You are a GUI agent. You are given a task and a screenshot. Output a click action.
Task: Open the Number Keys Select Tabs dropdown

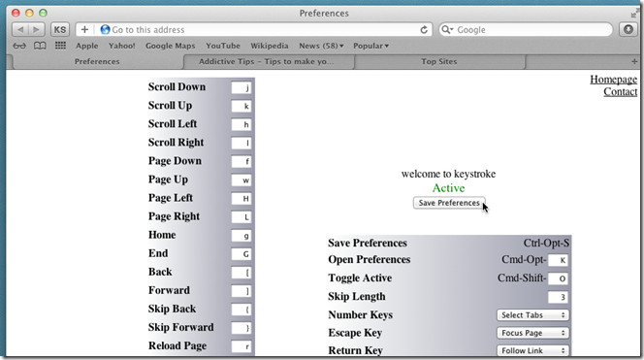532,315
